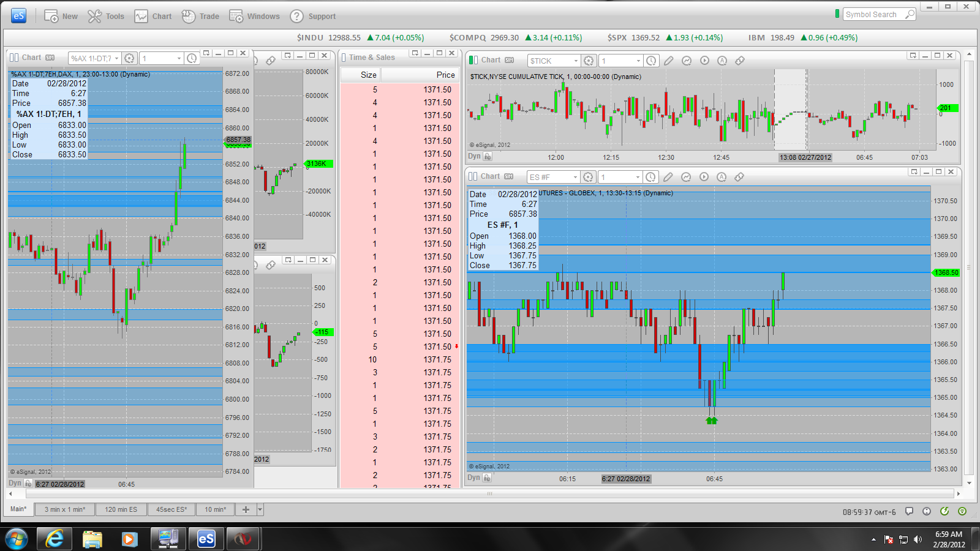Expand the interval dropdown on $TICK chart
Viewport: 980px width, 551px height.
[638, 61]
